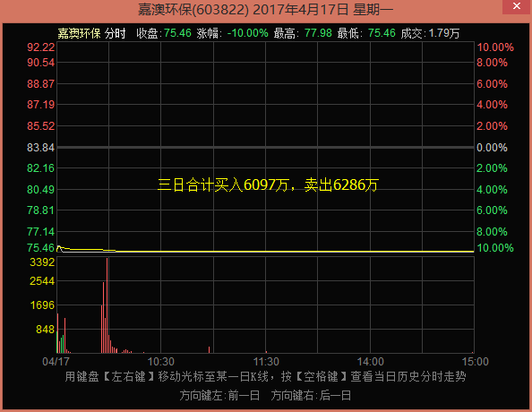Click the 最低 75.46 value in header
Viewport: 532px width, 412px height.
point(382,33)
